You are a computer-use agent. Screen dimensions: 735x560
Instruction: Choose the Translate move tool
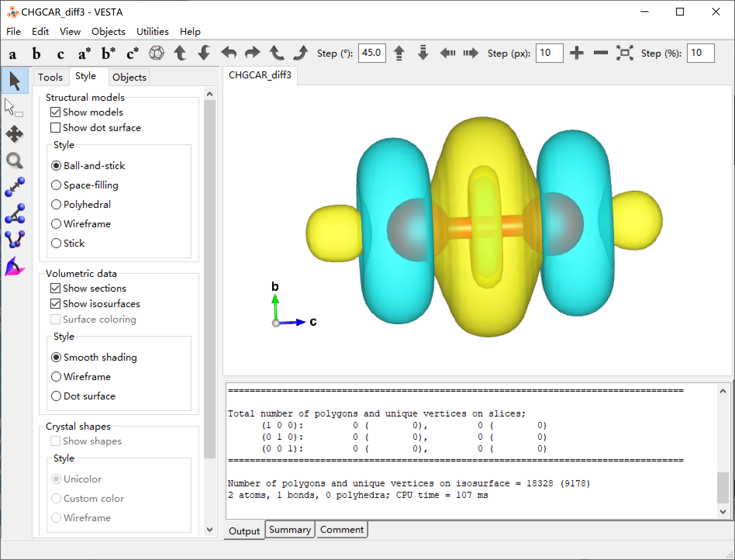(x=15, y=134)
